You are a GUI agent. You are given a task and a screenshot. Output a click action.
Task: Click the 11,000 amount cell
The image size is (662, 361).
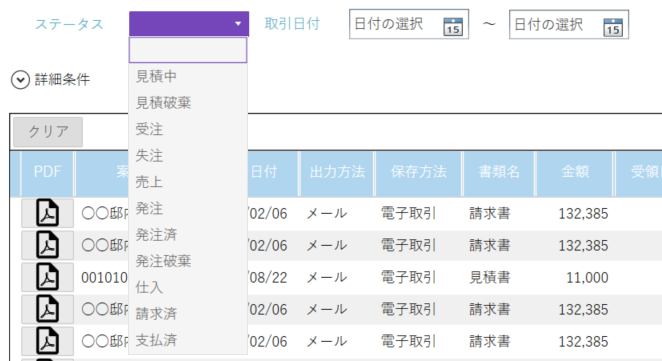click(x=587, y=277)
